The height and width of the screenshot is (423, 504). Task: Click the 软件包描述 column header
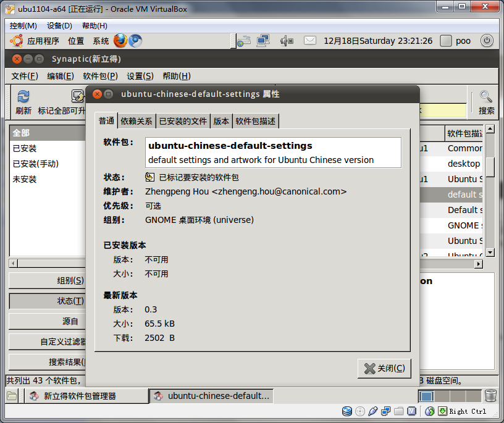pos(464,133)
